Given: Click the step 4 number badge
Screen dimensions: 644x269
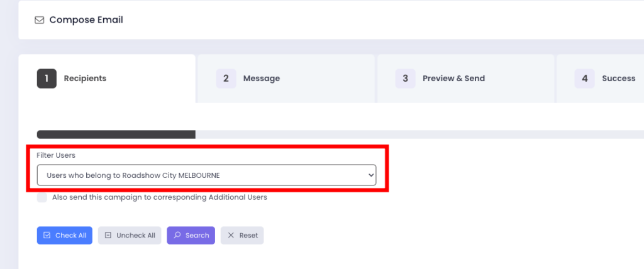Looking at the screenshot, I should point(585,79).
